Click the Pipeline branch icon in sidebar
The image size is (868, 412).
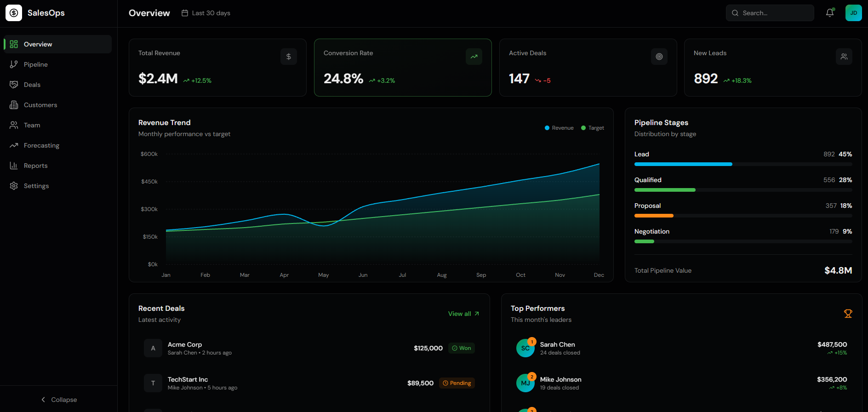point(14,64)
